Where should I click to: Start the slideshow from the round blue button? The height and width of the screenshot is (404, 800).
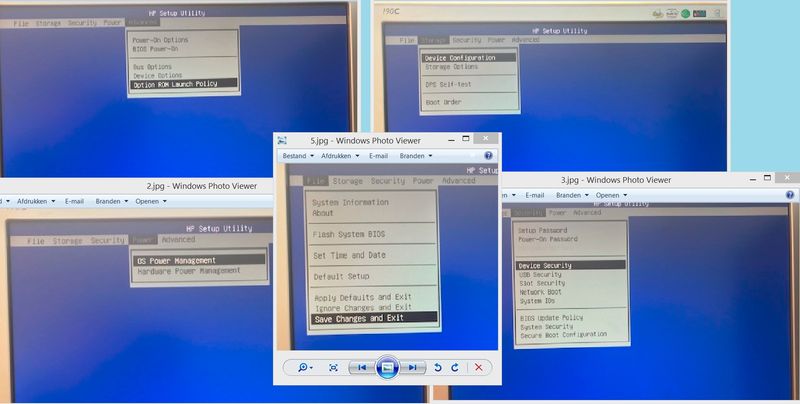pos(387,367)
